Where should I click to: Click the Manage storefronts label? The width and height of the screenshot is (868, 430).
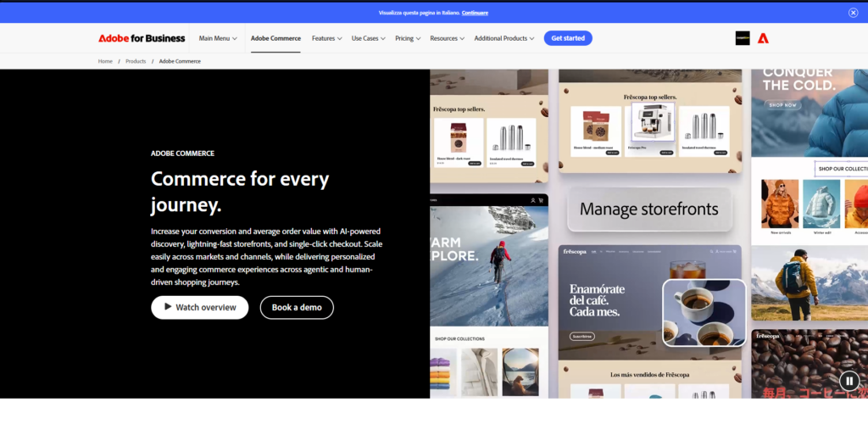coord(648,209)
